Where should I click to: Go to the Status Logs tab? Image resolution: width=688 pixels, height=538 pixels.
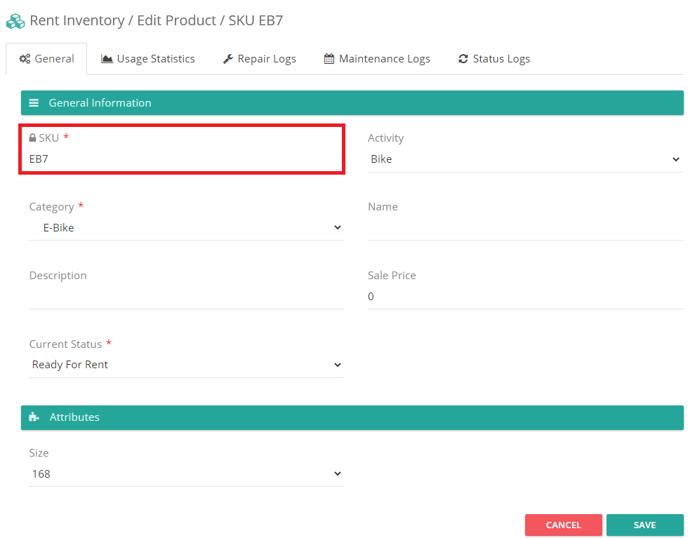[x=494, y=59]
